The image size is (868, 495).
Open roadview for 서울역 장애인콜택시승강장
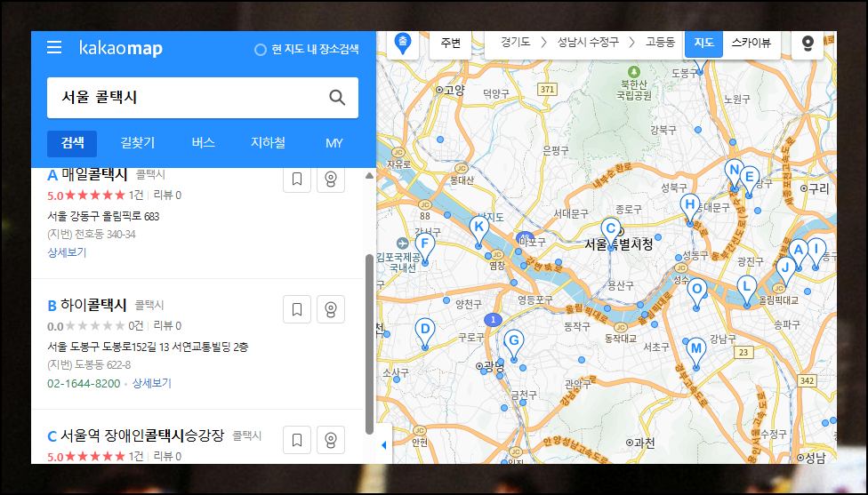pos(331,440)
